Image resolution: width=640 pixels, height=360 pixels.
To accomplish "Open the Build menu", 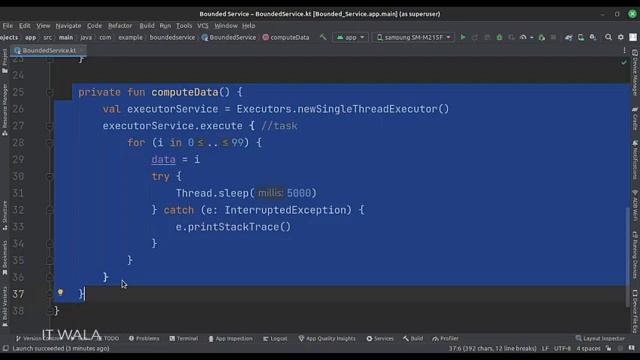I will click(x=147, y=25).
